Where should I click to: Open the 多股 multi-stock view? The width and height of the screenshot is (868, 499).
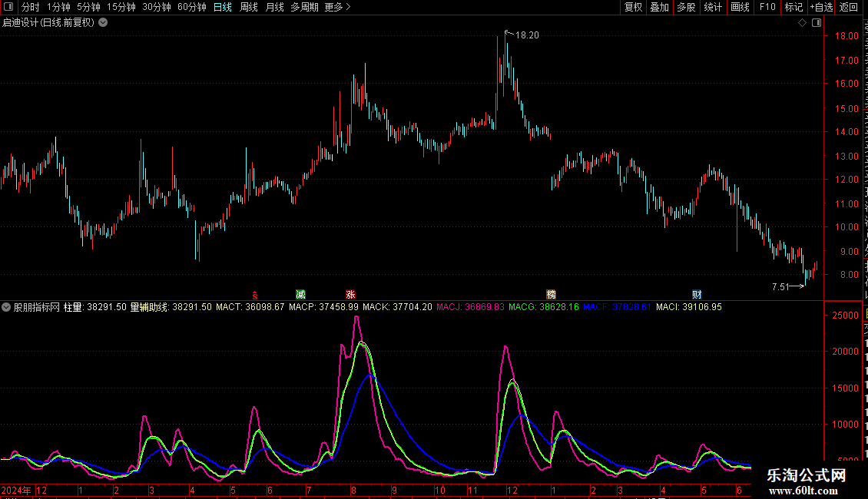(686, 7)
